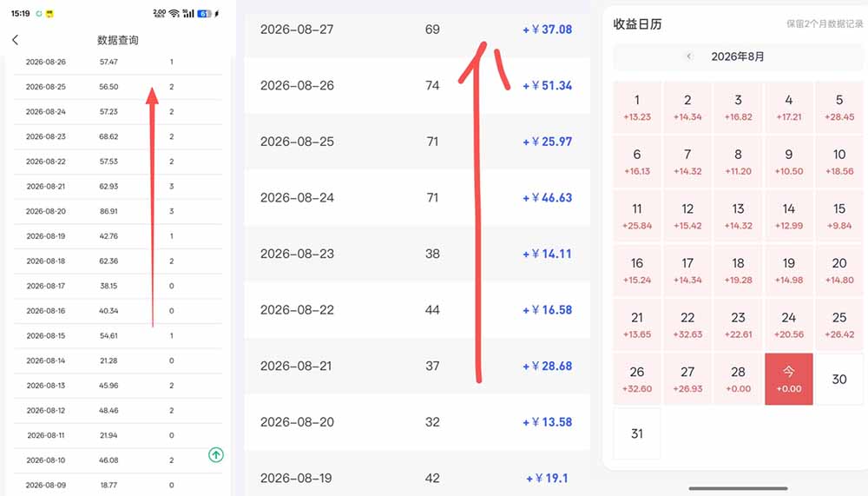868x496 pixels.
Task: Tap the battery status icon
Action: coord(204,13)
